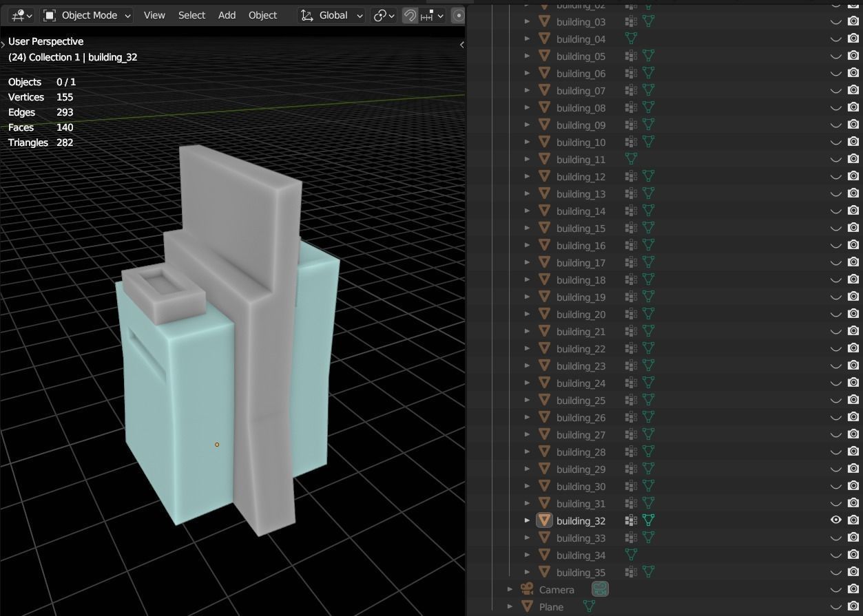
Task: Click the building_33 mesh object icon
Action: click(545, 538)
